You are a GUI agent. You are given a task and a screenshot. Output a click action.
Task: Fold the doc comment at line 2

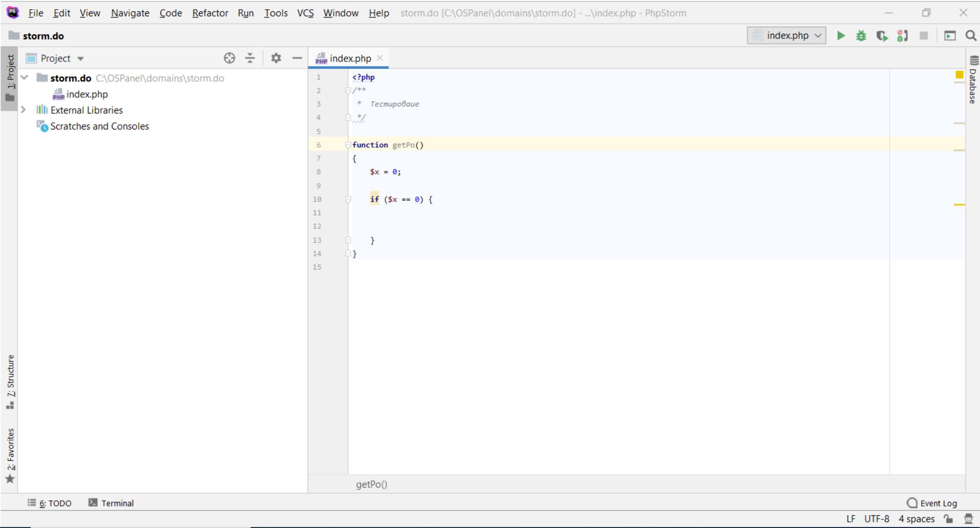(x=348, y=91)
